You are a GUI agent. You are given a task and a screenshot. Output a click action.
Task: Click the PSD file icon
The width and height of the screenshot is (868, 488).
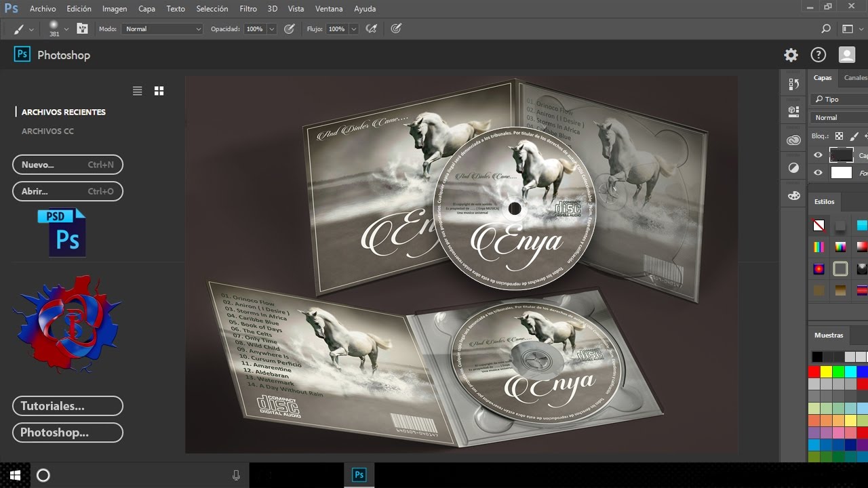pyautogui.click(x=62, y=232)
